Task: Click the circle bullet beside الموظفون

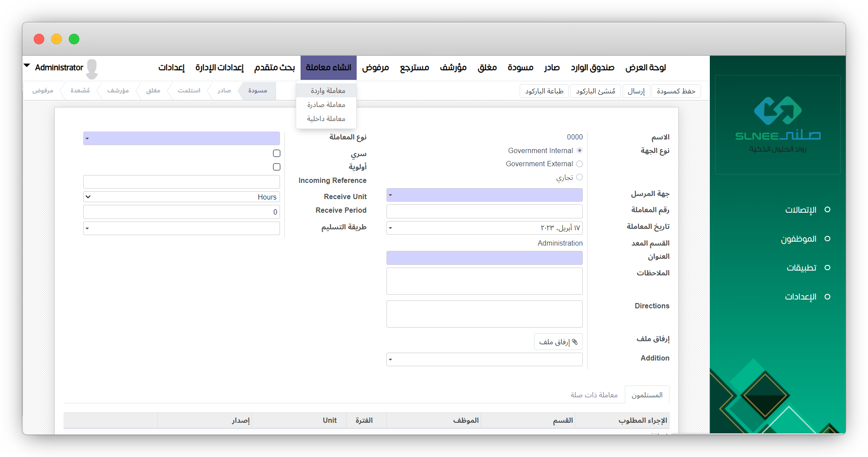Action: pyautogui.click(x=827, y=239)
